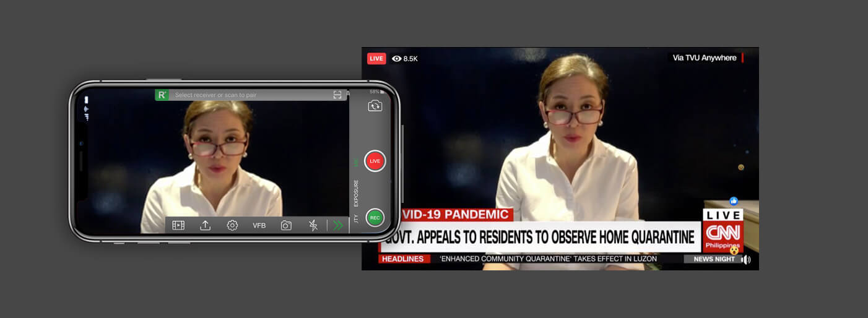Start streaming with the red LIVE button
Viewport: 868px width, 318px height.
coord(375,161)
